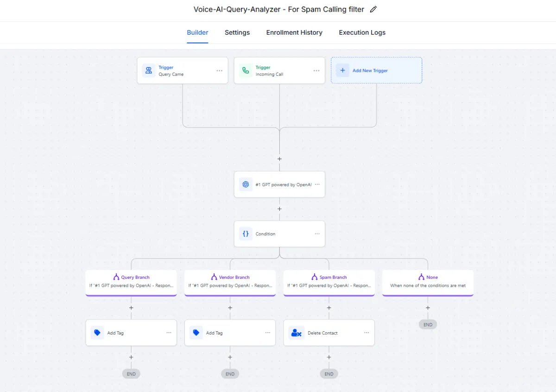Switch to the Settings tab
Screen dimensions: 556x392
point(237,32)
